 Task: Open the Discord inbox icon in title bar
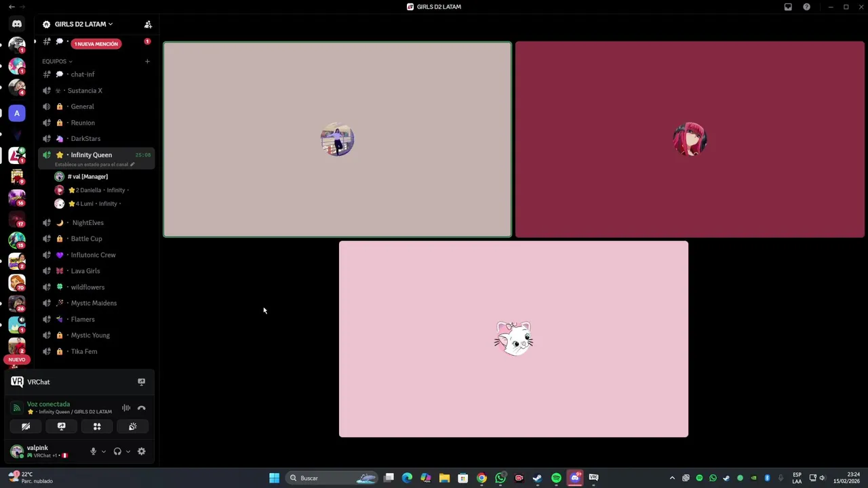[788, 7]
